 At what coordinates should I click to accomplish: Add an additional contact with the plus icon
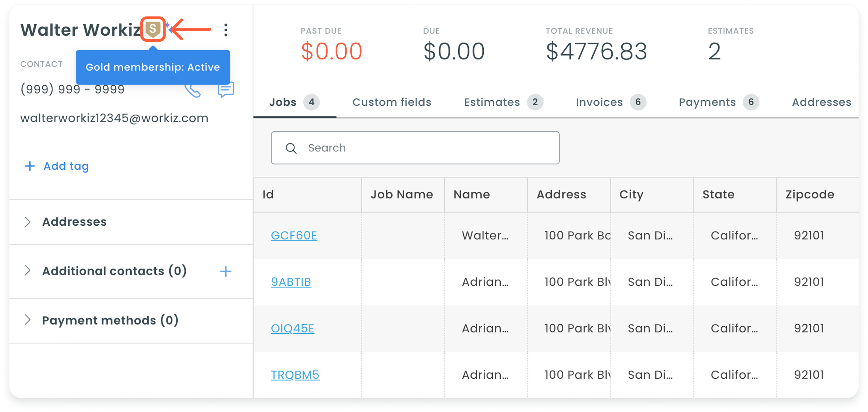[226, 271]
